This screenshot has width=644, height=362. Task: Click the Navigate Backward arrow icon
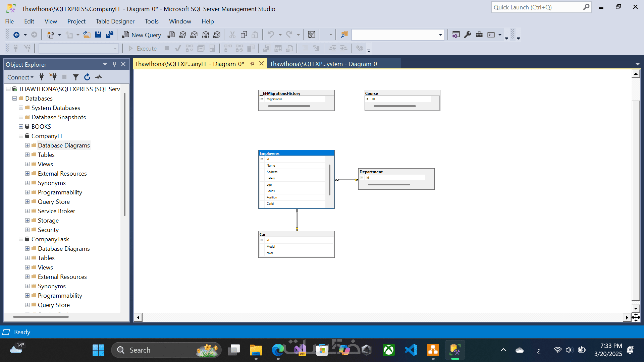16,35
